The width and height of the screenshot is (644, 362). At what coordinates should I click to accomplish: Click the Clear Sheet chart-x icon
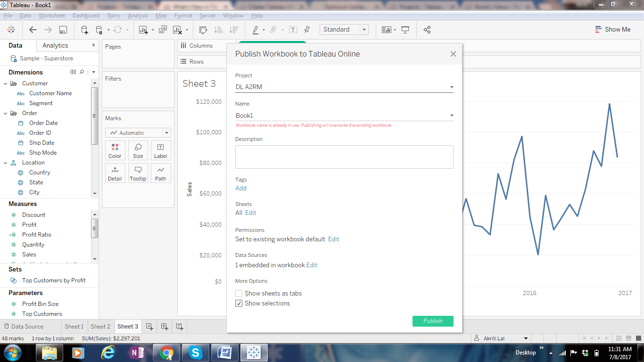tap(178, 30)
